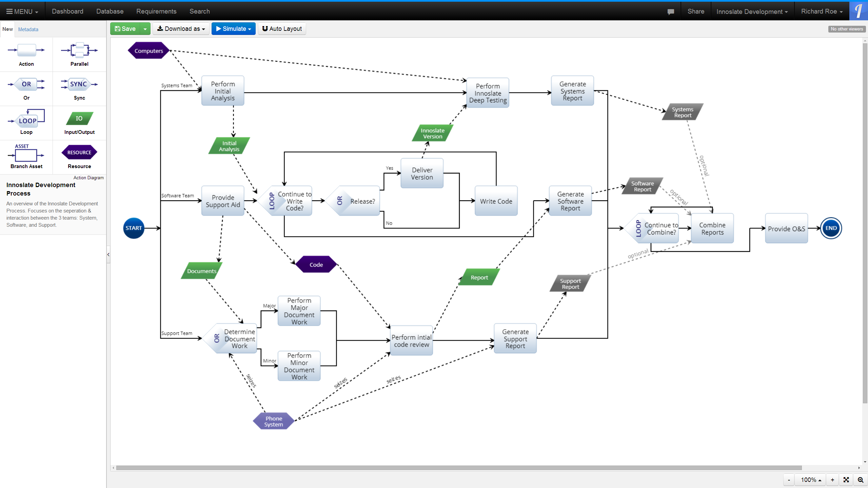The image size is (868, 488).
Task: Expand the MENU dropdown at top left
Action: [21, 11]
